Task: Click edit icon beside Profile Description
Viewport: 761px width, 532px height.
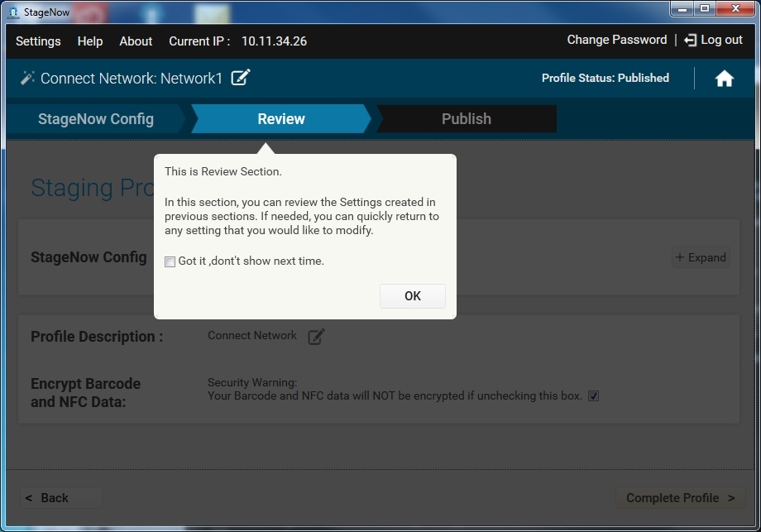Action: coord(316,337)
